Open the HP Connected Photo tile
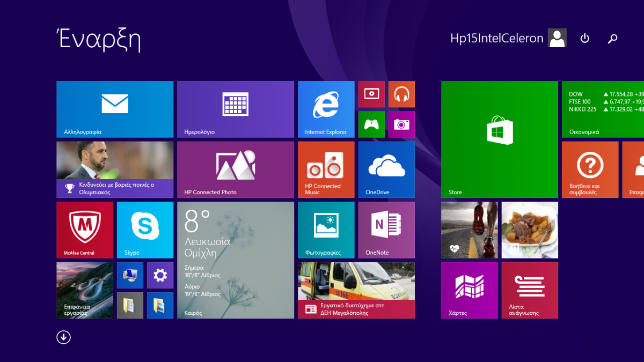The height and width of the screenshot is (362, 644). point(236,169)
